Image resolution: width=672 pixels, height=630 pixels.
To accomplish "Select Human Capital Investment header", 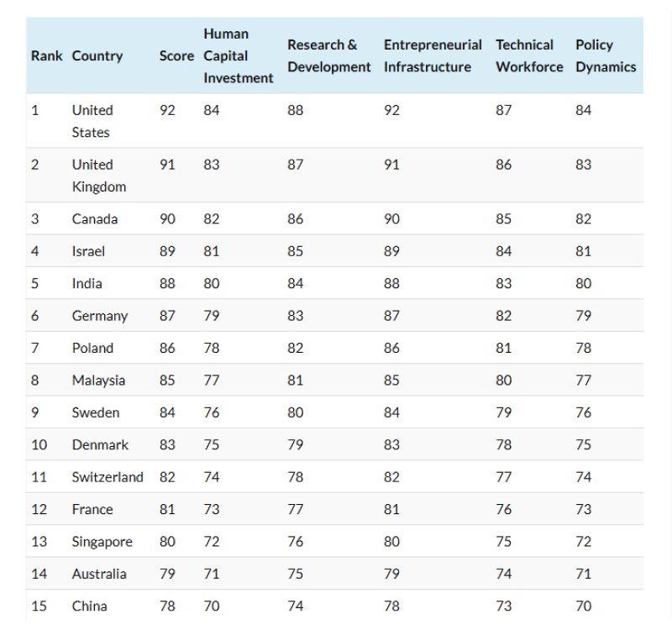I will pyautogui.click(x=238, y=55).
